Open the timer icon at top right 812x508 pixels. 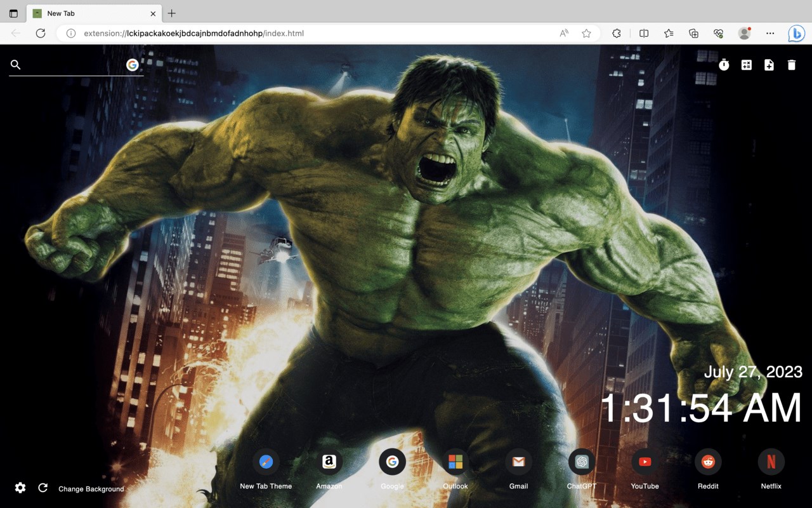click(724, 65)
